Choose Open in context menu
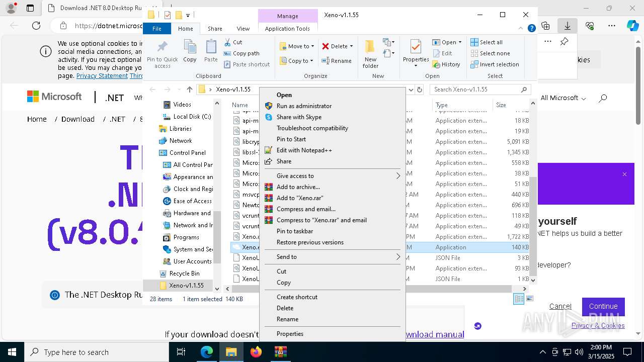Screen dimensions: 644x362 point(332,95)
